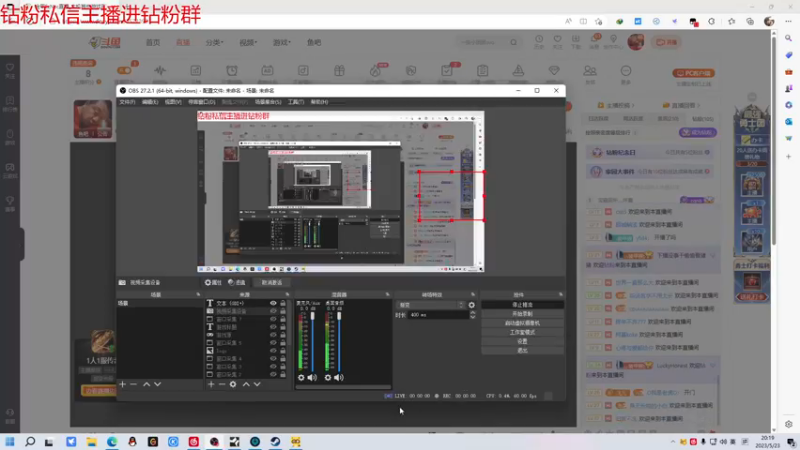
Task: Open the 更多 more icon in Douyu toolbar
Action: (x=626, y=73)
